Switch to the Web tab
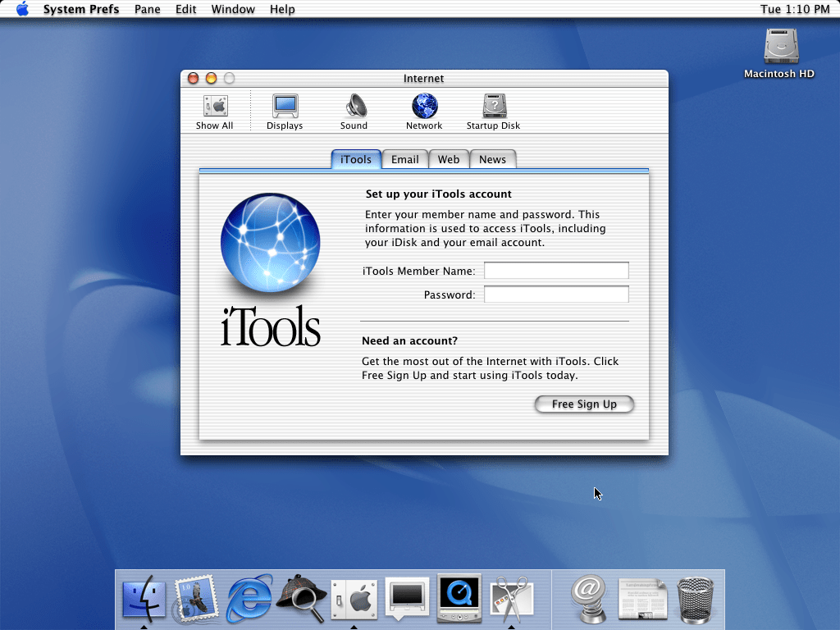Viewport: 840px width, 630px height. (449, 159)
